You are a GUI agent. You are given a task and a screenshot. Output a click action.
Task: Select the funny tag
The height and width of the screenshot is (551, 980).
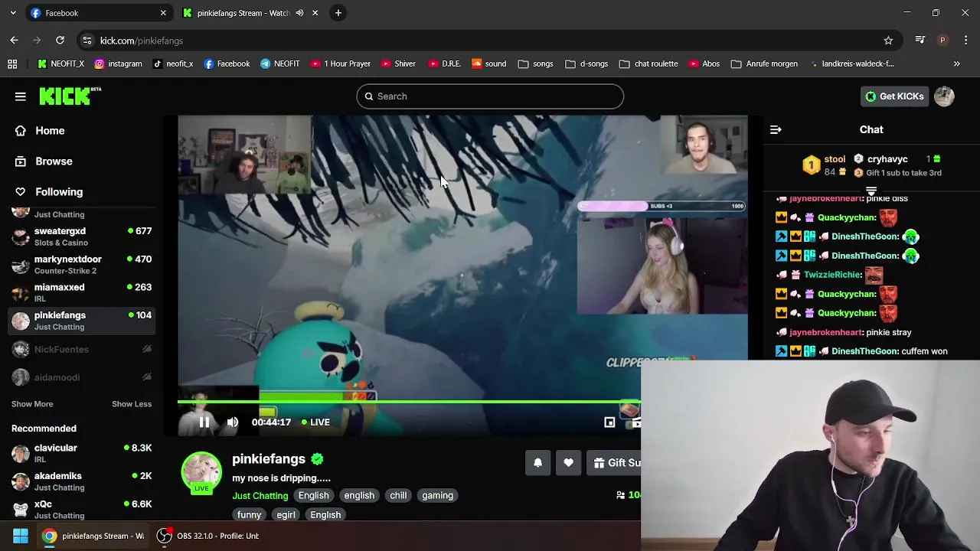(249, 515)
